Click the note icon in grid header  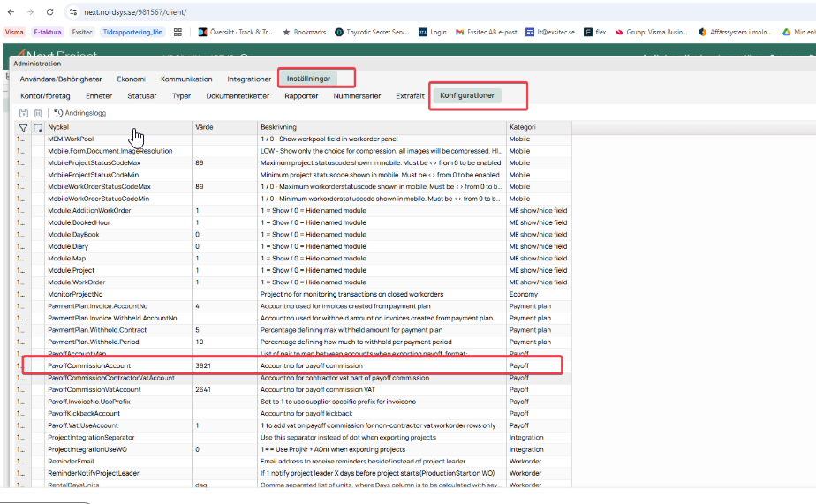pos(38,128)
